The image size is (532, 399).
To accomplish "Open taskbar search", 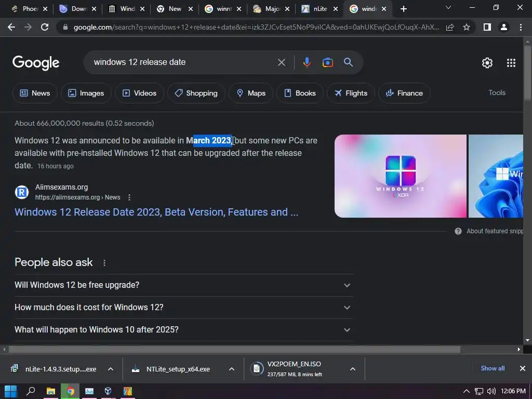I will point(31,391).
